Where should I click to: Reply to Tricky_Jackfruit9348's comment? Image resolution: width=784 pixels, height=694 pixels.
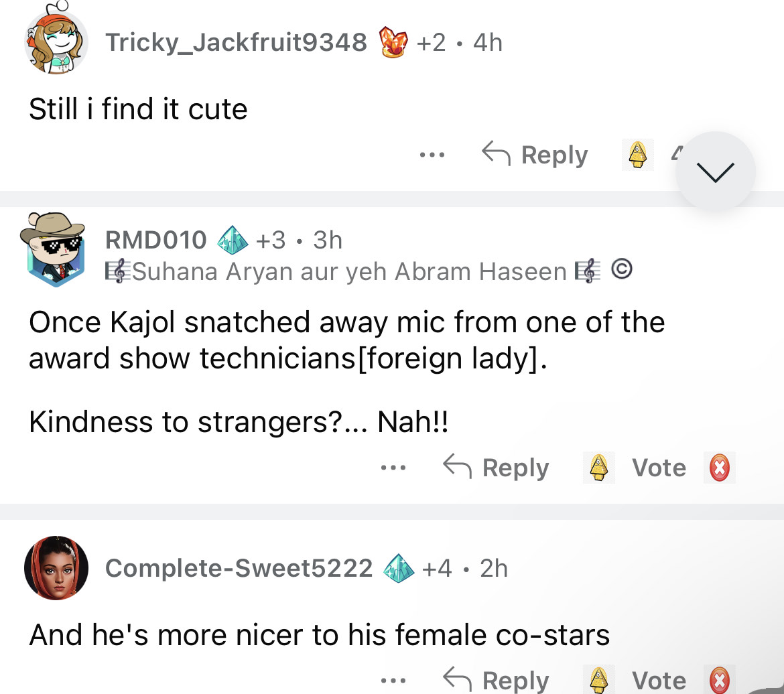click(x=535, y=155)
